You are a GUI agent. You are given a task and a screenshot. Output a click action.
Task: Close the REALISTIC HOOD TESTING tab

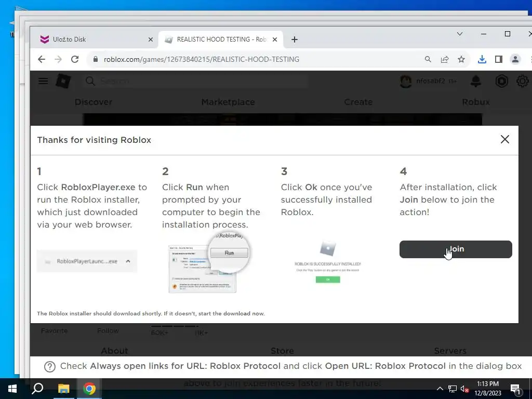pos(275,39)
